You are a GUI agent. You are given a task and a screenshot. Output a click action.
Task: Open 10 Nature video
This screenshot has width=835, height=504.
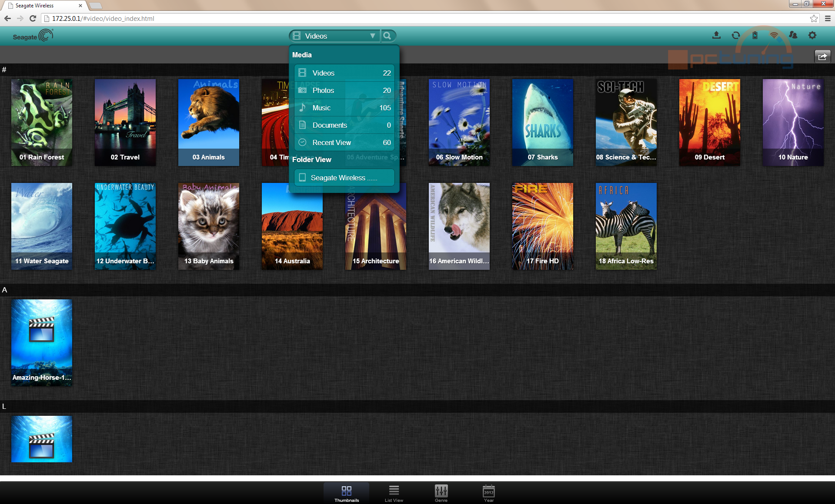pos(793,122)
